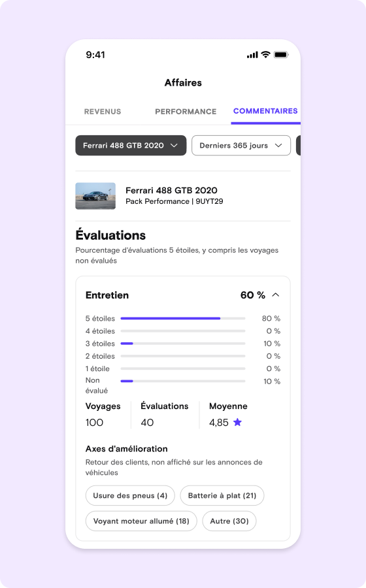The width and height of the screenshot is (366, 588).
Task: Select the Batterie à plat (21) chip
Action: 222,495
